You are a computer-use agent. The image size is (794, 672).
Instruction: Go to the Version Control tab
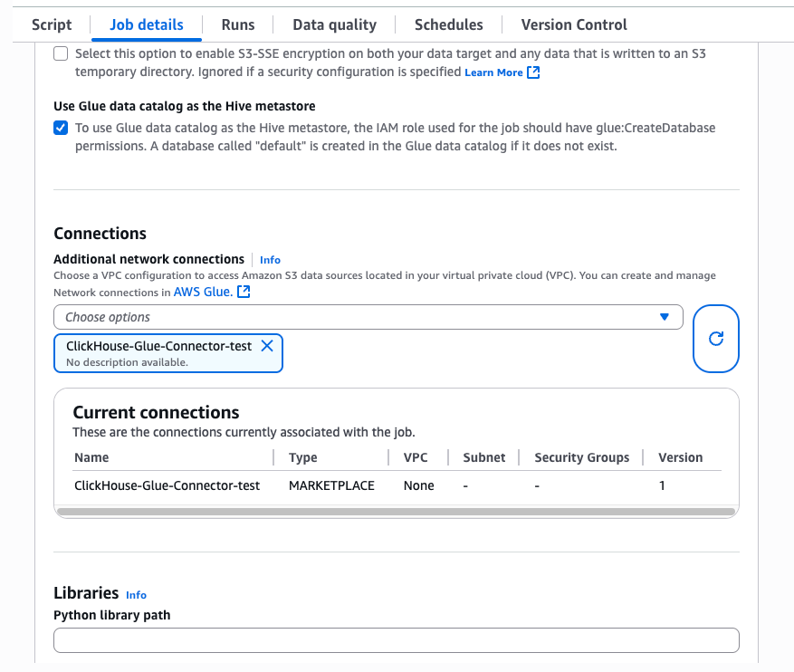click(572, 24)
